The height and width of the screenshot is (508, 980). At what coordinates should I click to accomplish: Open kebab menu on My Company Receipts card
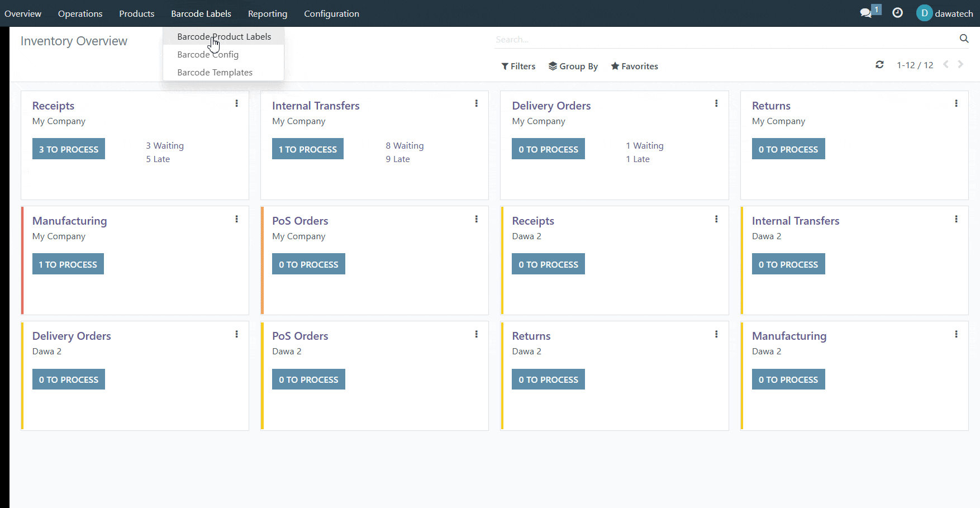[x=236, y=103]
